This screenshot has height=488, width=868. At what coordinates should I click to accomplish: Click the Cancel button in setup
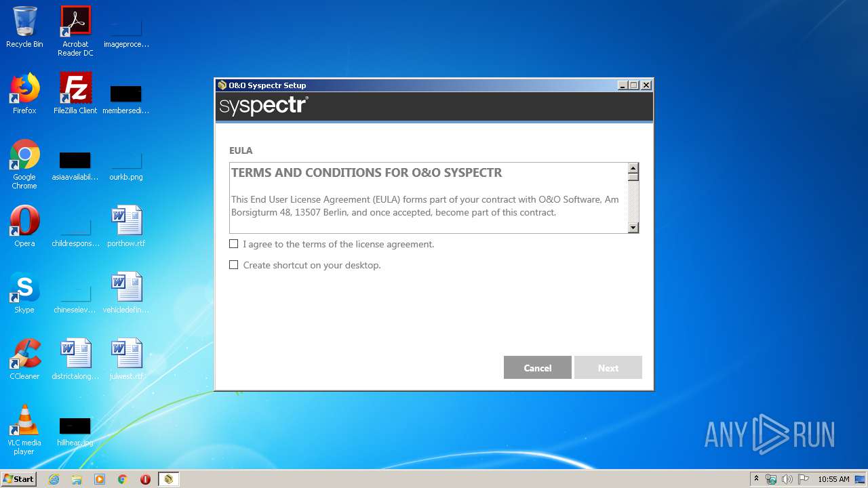tap(538, 367)
